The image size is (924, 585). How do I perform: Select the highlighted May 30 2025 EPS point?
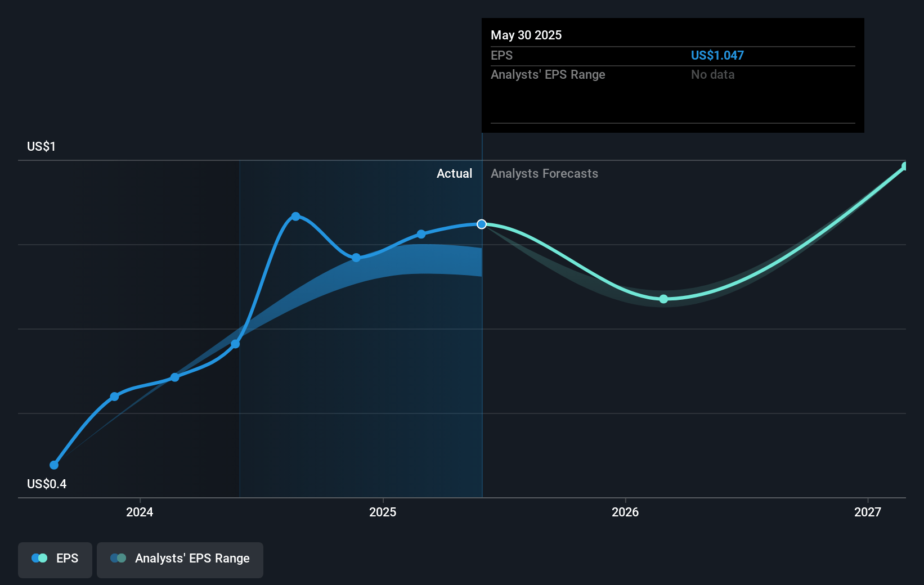pos(482,224)
